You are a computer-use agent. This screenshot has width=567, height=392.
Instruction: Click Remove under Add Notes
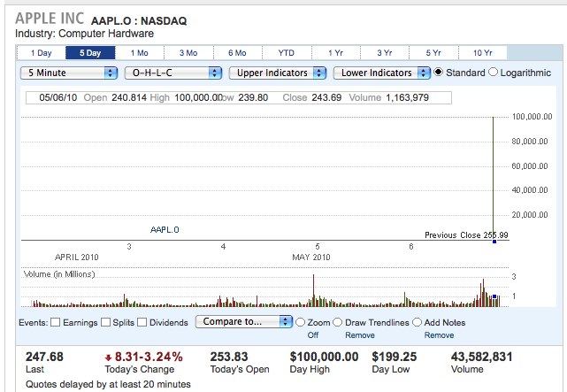[x=439, y=335]
